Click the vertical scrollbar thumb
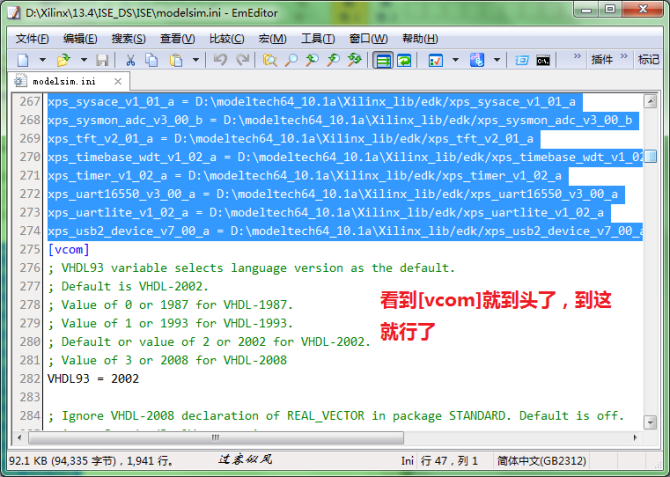670x477 pixels. (650, 156)
